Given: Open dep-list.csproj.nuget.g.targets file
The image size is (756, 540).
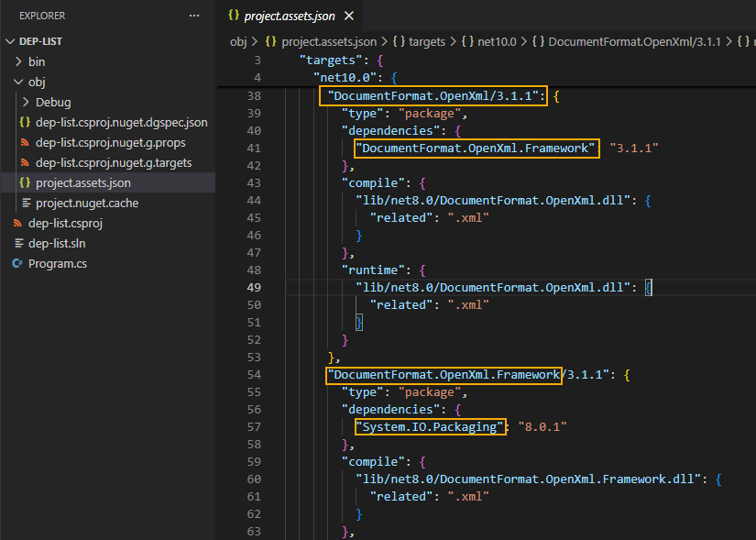Looking at the screenshot, I should tap(114, 162).
